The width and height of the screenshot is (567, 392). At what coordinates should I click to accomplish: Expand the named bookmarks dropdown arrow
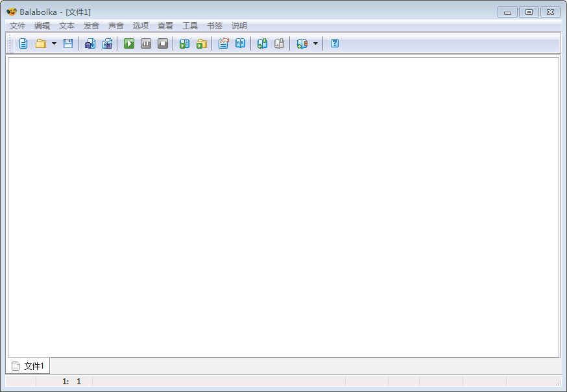point(315,43)
